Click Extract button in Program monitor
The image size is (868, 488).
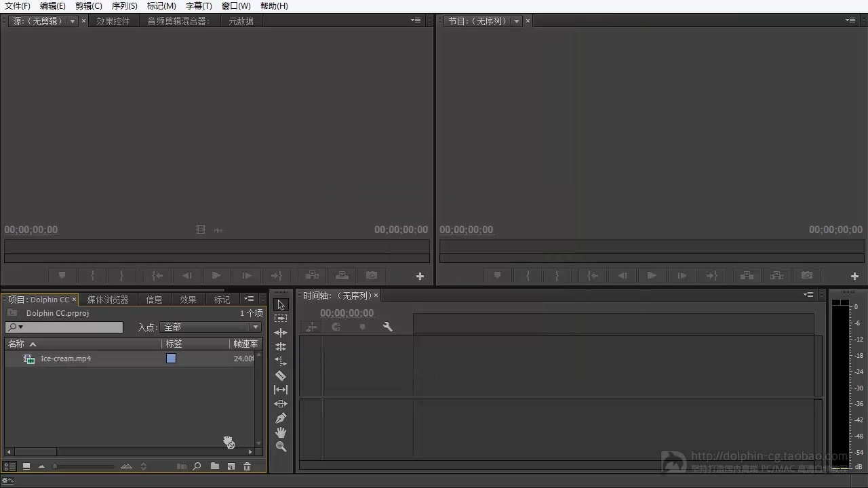tap(776, 276)
